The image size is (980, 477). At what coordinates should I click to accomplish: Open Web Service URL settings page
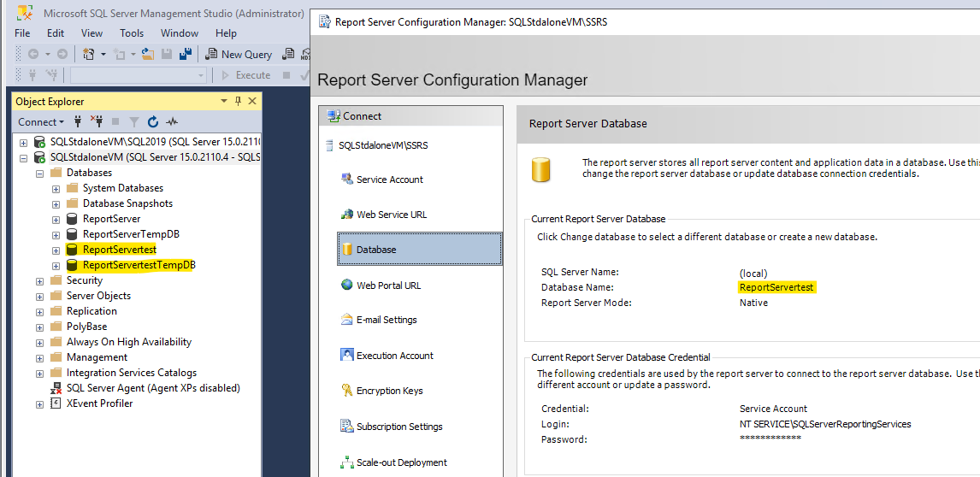click(x=383, y=215)
